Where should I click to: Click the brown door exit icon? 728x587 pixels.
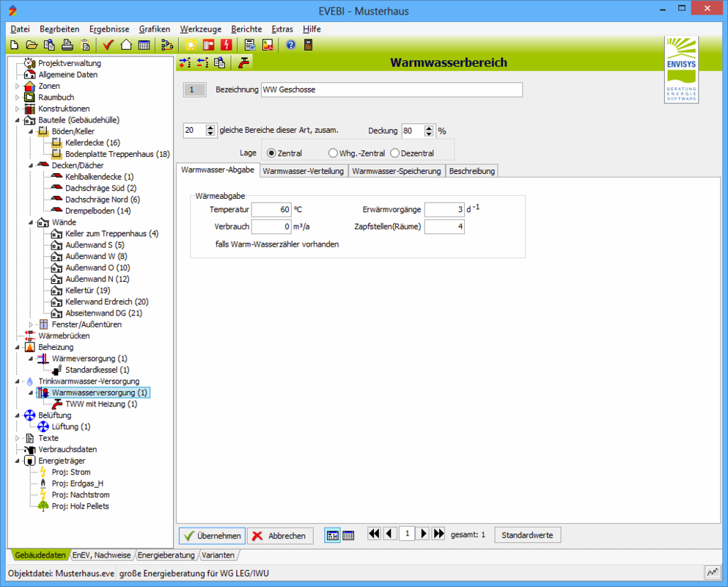click(308, 45)
